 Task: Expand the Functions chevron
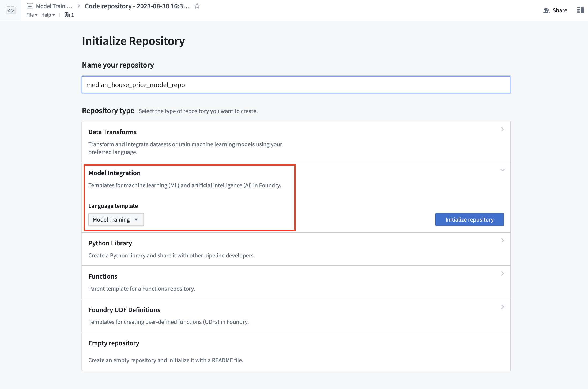click(x=502, y=274)
